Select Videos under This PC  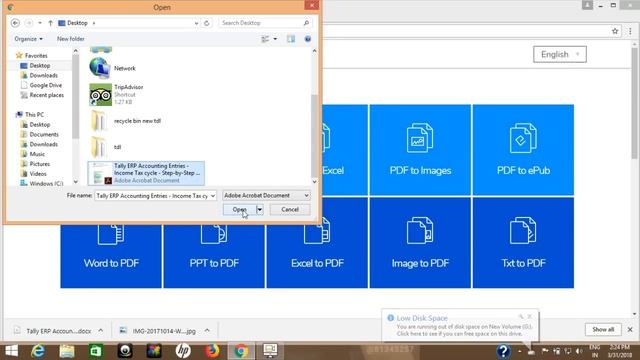(38, 173)
